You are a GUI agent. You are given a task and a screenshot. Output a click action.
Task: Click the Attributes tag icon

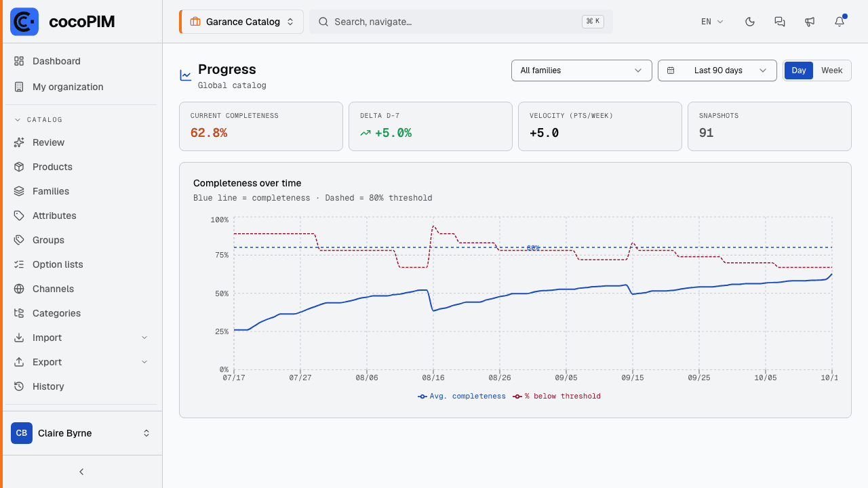click(x=19, y=216)
